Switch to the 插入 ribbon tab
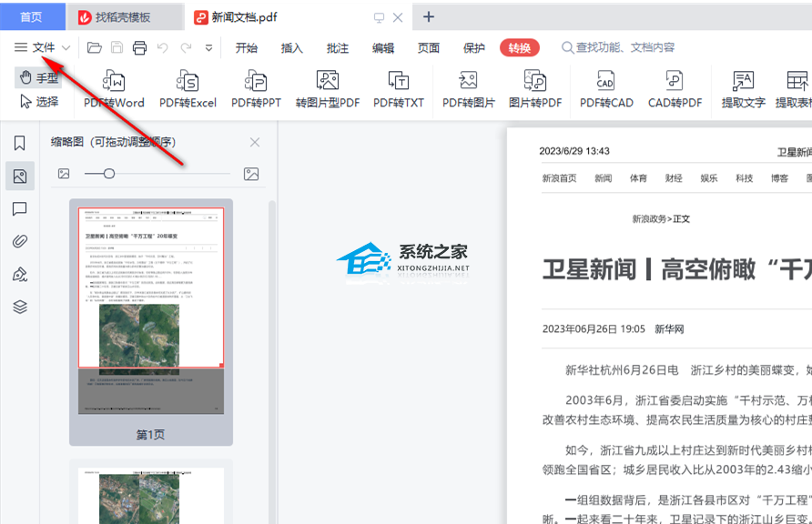Screen dimensions: 812x524 tap(292, 48)
